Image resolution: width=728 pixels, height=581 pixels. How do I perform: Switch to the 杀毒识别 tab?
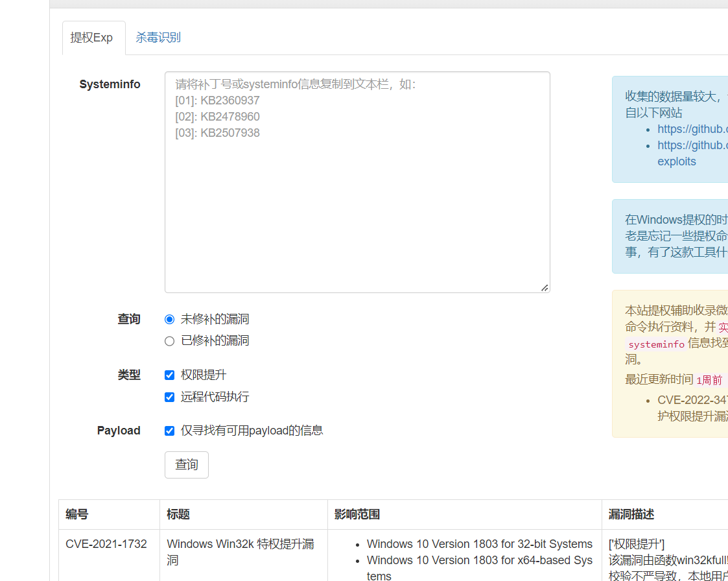tap(158, 38)
